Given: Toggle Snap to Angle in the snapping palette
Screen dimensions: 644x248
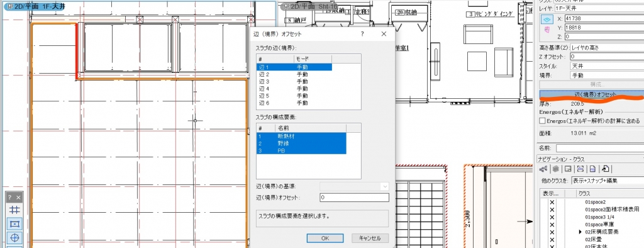Looking at the screenshot, I should click(14, 238).
